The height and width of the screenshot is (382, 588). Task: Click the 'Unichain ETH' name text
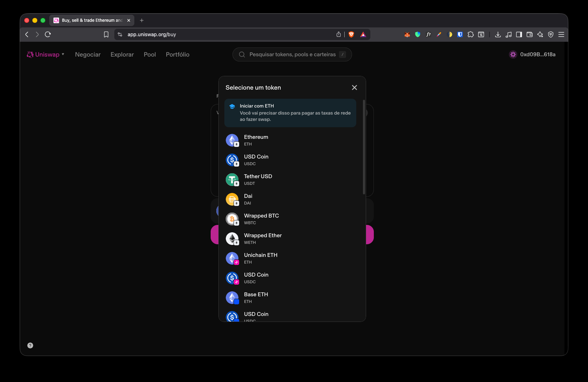click(261, 255)
